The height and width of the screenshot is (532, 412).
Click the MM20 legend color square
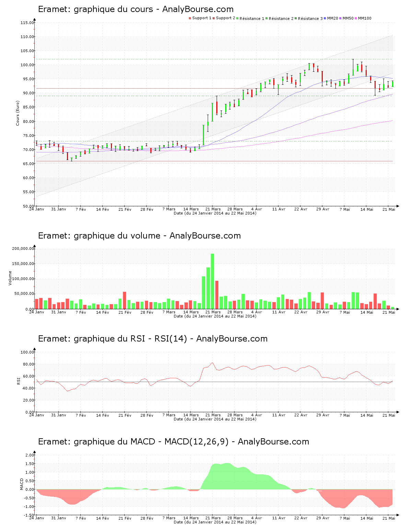pos(325,18)
